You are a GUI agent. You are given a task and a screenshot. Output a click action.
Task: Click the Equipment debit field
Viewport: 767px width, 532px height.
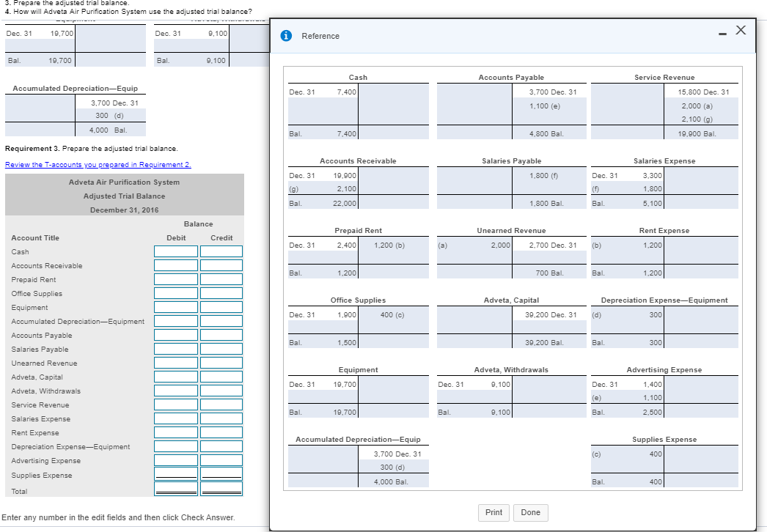176,307
